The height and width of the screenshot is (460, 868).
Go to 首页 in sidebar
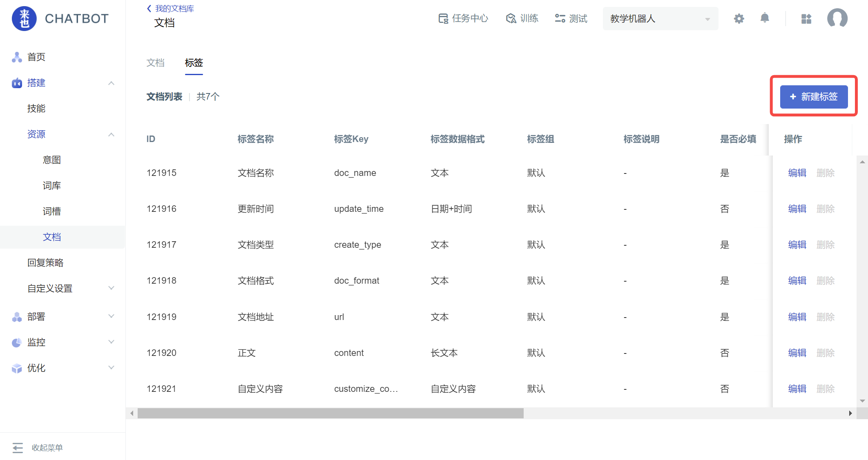pyautogui.click(x=36, y=57)
